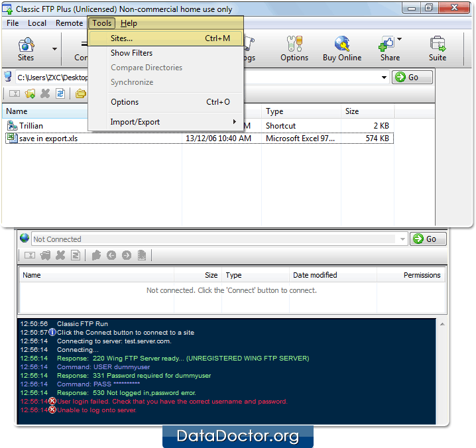Screen dimensions: 476x448
Task: Click the Share thumbs-up icon
Action: 386,44
